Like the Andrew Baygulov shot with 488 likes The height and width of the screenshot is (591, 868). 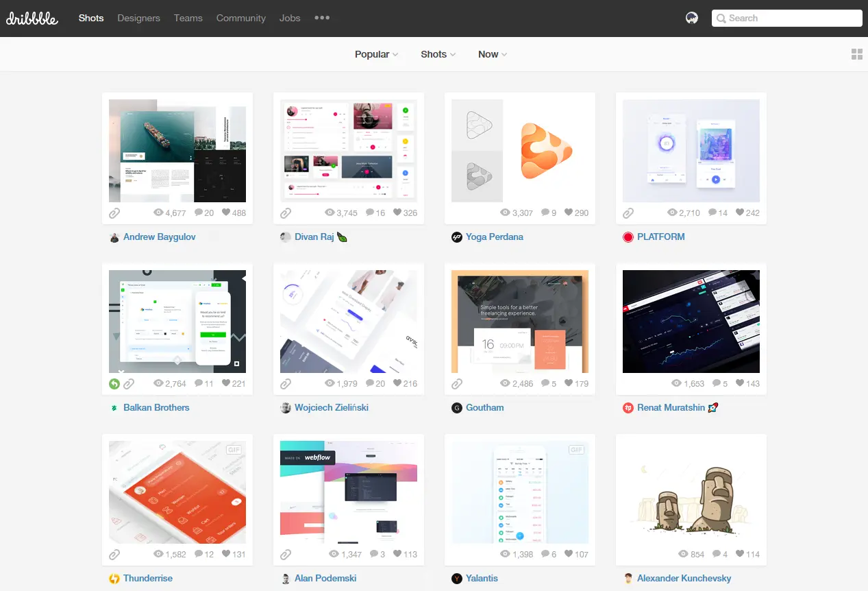226,213
